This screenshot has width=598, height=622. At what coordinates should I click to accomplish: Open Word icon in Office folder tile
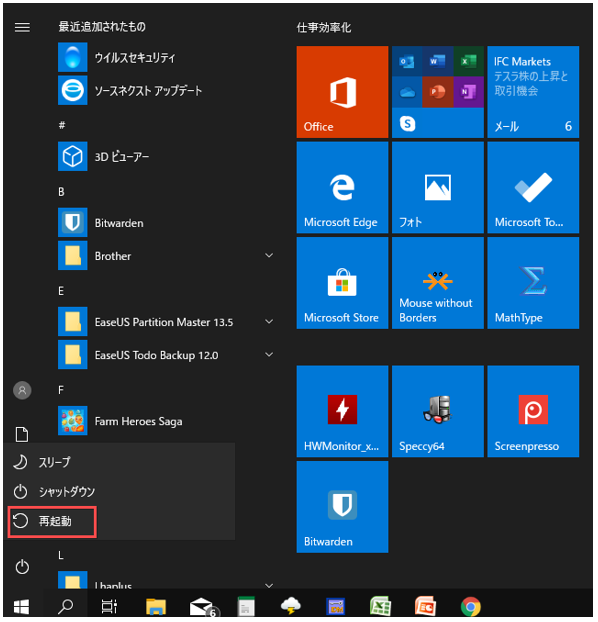tap(437, 61)
